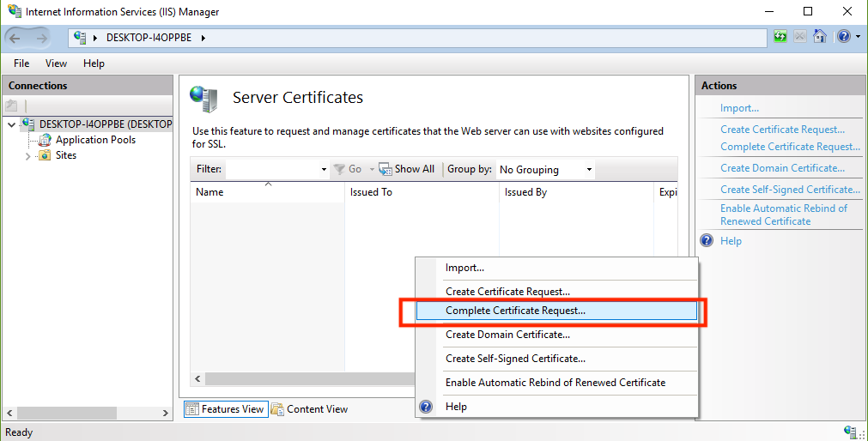
Task: Select Complete Certificate Request in the context menu
Action: coord(515,311)
